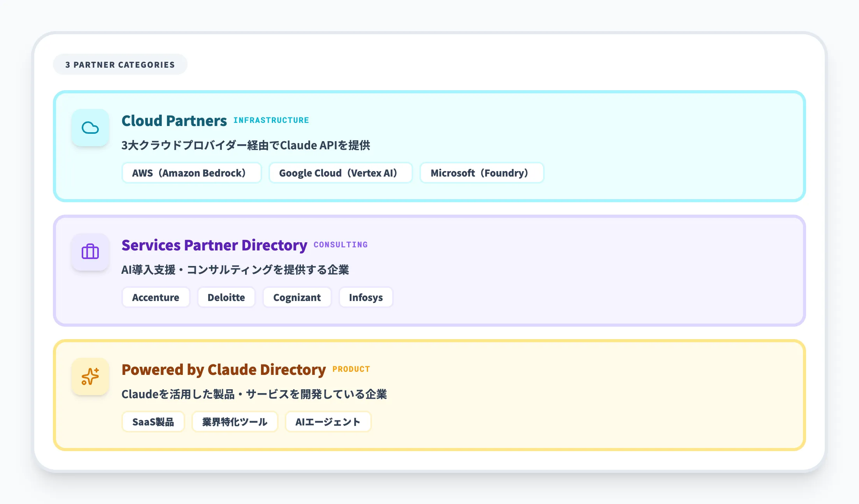Click the Accenture partner chip
The image size is (859, 504).
156,297
